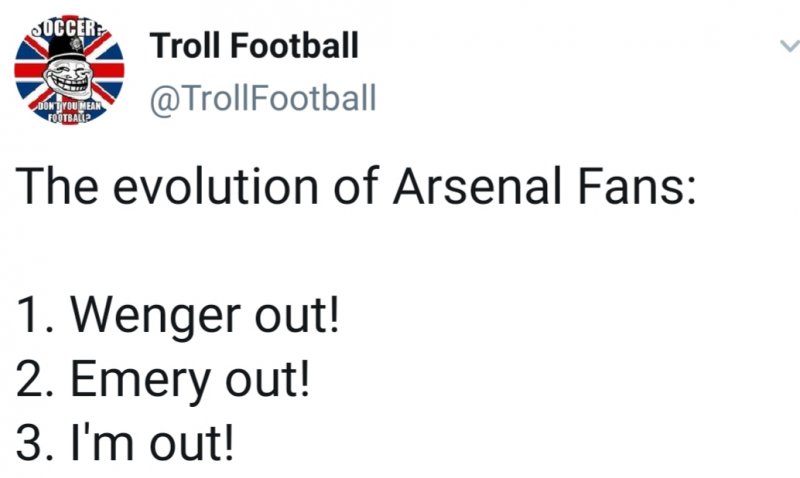The width and height of the screenshot is (800, 478).
Task: Click the list number "1." before Wenger
Action: (36, 320)
